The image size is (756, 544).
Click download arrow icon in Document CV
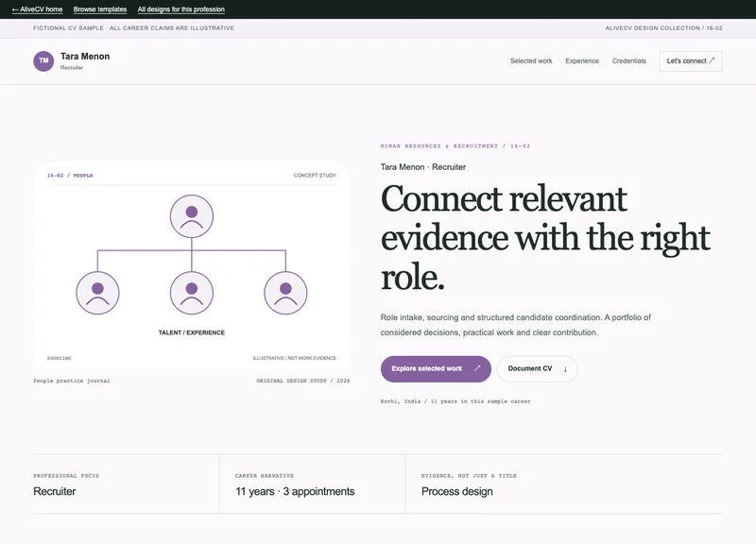click(x=565, y=369)
